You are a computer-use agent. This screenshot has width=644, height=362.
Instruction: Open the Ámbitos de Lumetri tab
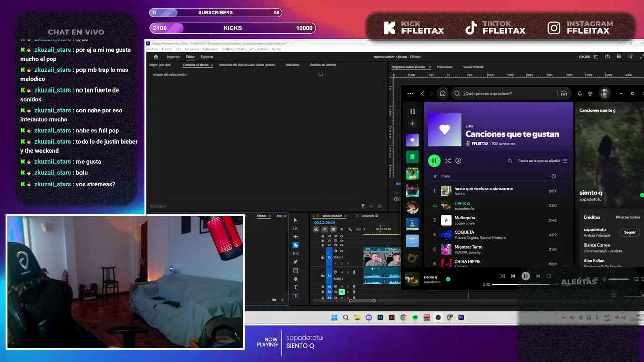[x=323, y=65]
